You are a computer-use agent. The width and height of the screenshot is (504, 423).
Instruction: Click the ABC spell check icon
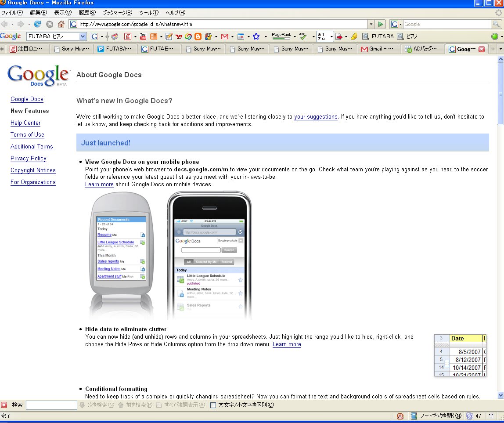click(x=303, y=36)
